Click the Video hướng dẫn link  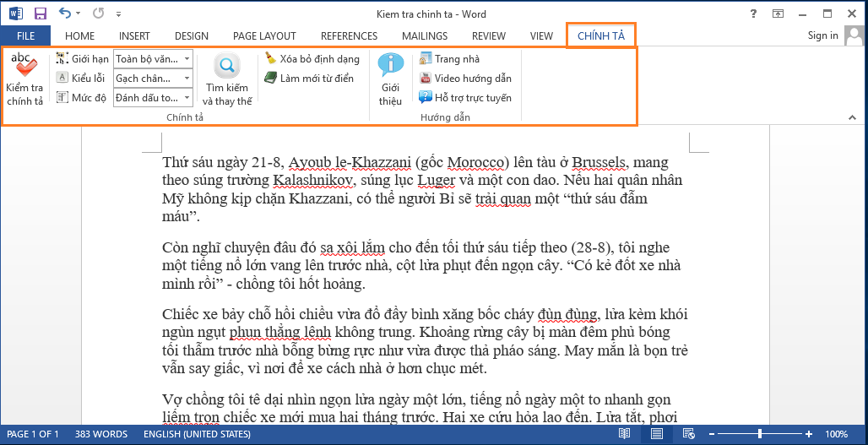click(472, 79)
